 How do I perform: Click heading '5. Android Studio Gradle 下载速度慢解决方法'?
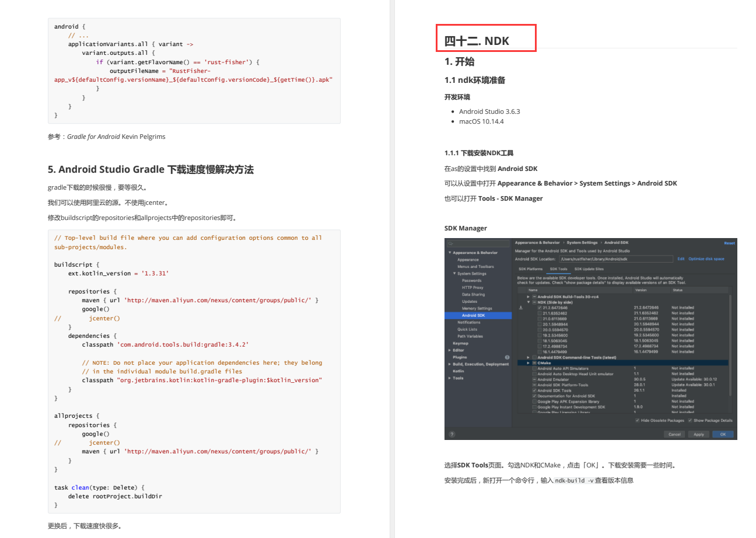tap(150, 170)
